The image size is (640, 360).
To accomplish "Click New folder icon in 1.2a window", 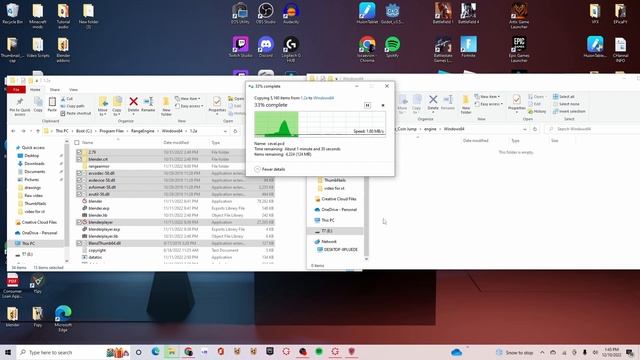I will point(166,107).
